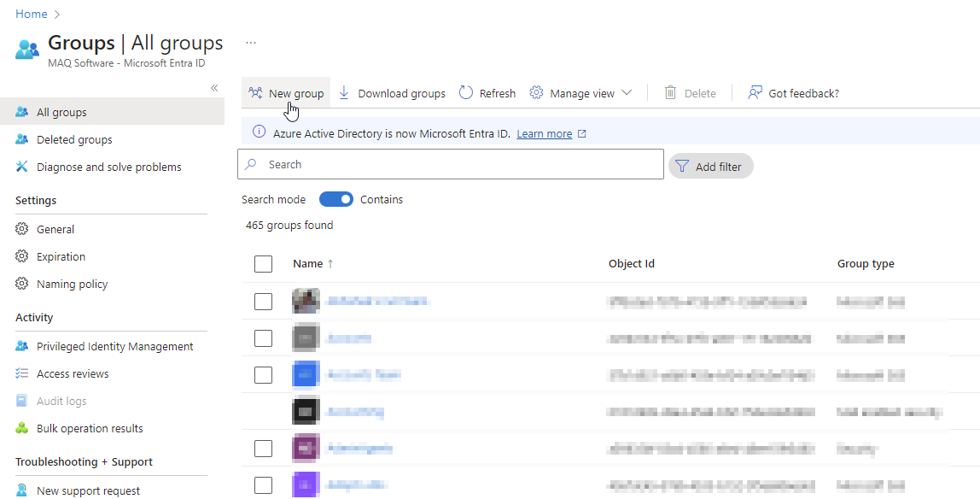Toggle the Search mode switch
Viewport: 980px width, 499px height.
[x=335, y=199]
